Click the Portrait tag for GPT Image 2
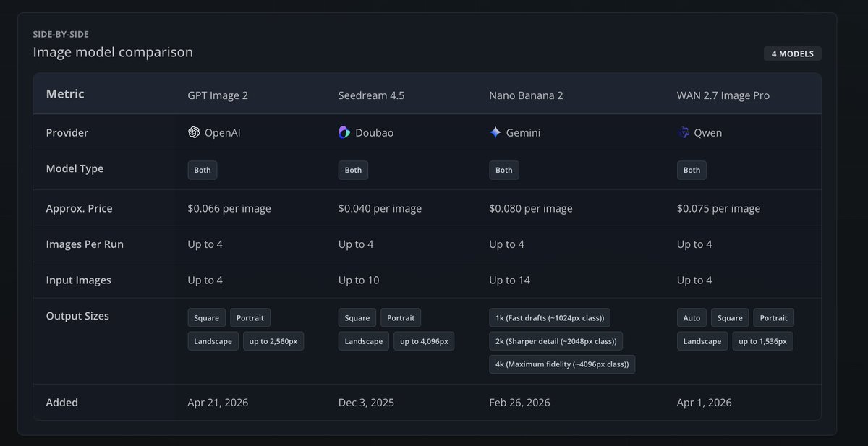The height and width of the screenshot is (446, 868). point(250,318)
